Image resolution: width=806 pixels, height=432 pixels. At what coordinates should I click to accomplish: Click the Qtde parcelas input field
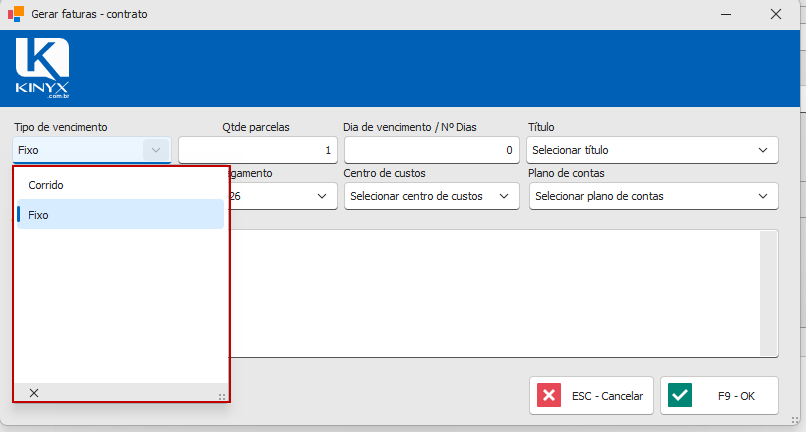point(258,150)
